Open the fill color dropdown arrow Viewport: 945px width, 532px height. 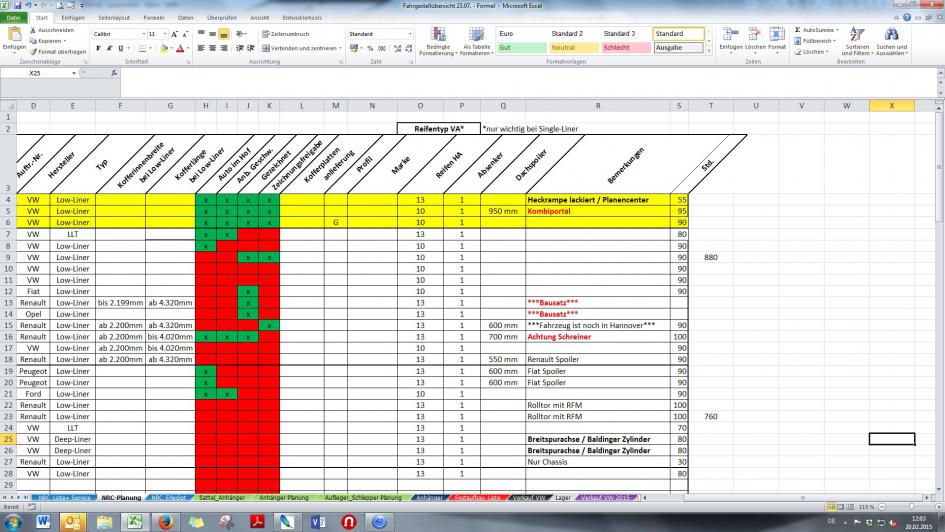pos(171,48)
